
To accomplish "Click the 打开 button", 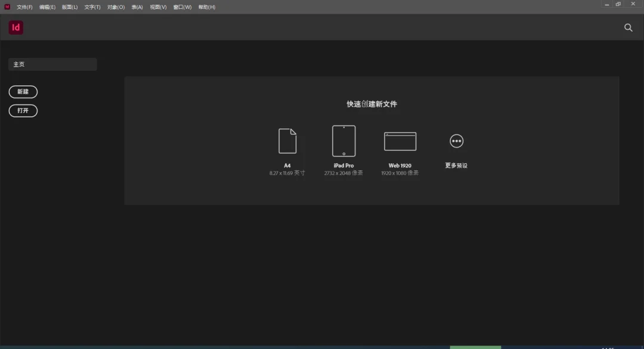I will click(x=23, y=111).
